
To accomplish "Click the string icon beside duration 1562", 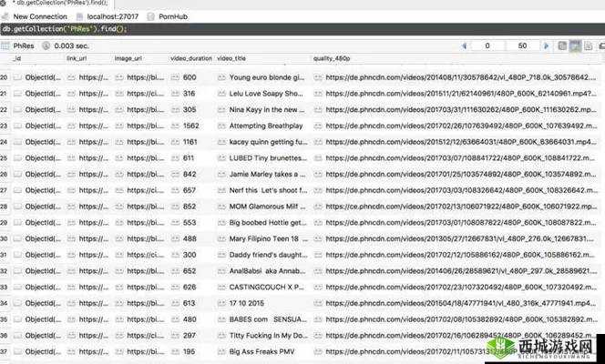I will pyautogui.click(x=174, y=126).
